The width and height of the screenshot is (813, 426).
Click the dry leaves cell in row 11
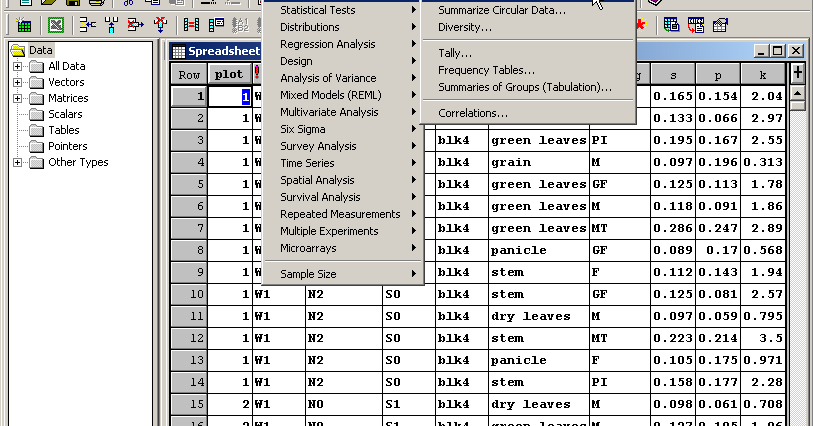(538, 316)
